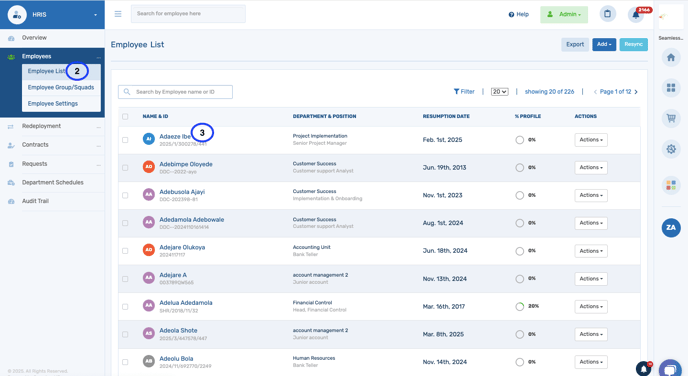
Task: Check the Adejare A row checkbox
Action: [x=125, y=279]
